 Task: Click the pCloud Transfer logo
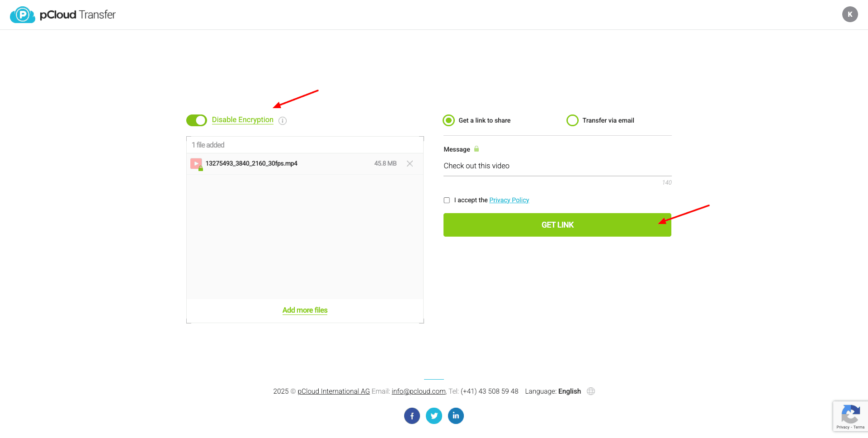[x=63, y=15]
